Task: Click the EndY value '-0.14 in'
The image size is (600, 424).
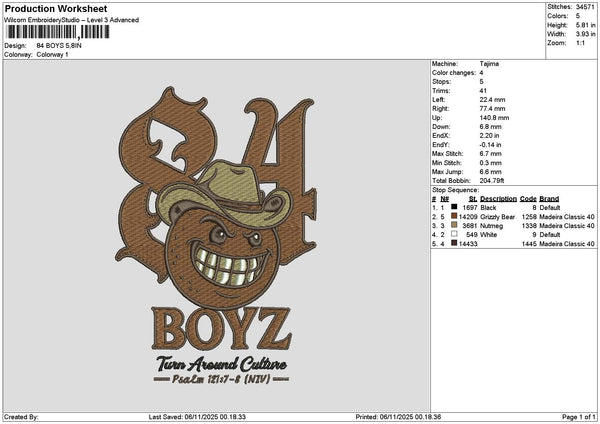Action: [490, 145]
